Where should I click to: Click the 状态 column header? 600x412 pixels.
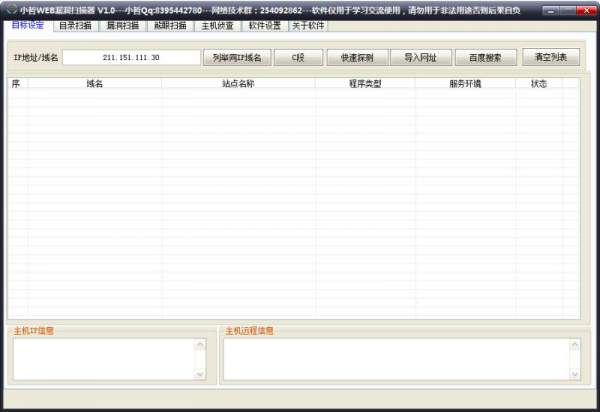point(539,83)
